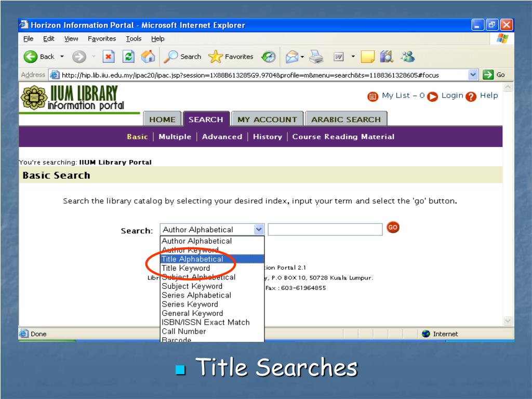Viewport: 532px width, 399px height.
Task: Choose ISBN/ISSN Exact Match option
Action: [212, 322]
